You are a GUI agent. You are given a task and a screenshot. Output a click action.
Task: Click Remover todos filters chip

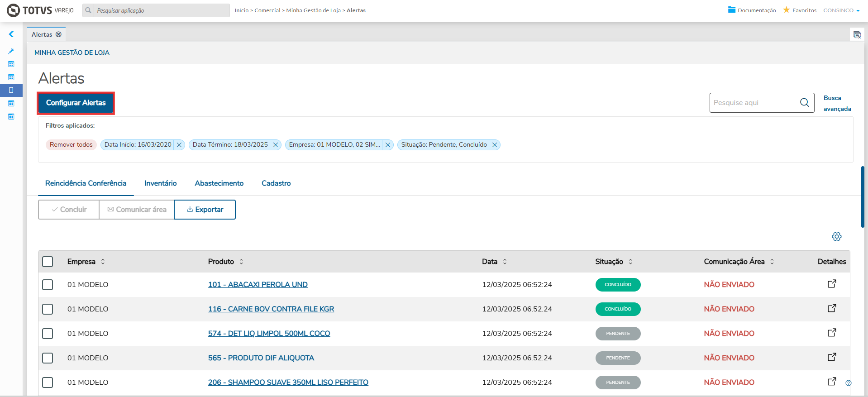pos(71,145)
